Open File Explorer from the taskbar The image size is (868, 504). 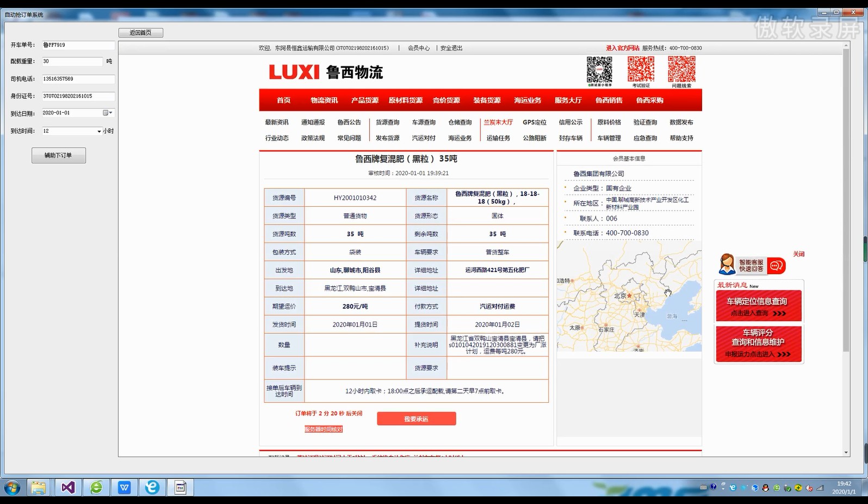point(38,487)
